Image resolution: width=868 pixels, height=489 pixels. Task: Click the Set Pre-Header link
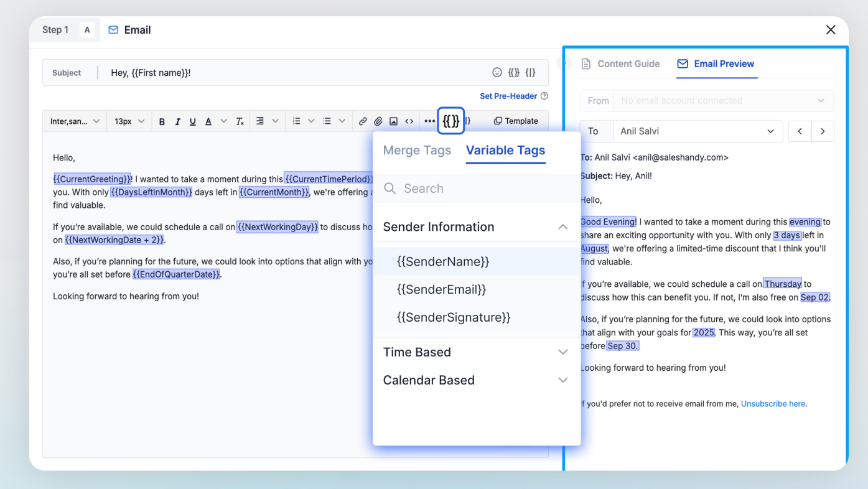click(508, 96)
